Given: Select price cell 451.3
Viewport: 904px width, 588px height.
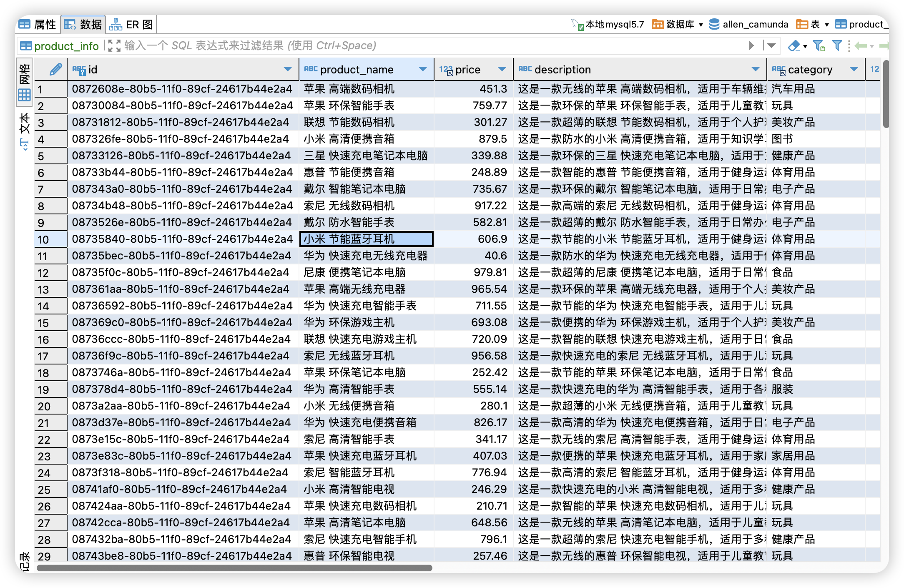Looking at the screenshot, I should (474, 89).
